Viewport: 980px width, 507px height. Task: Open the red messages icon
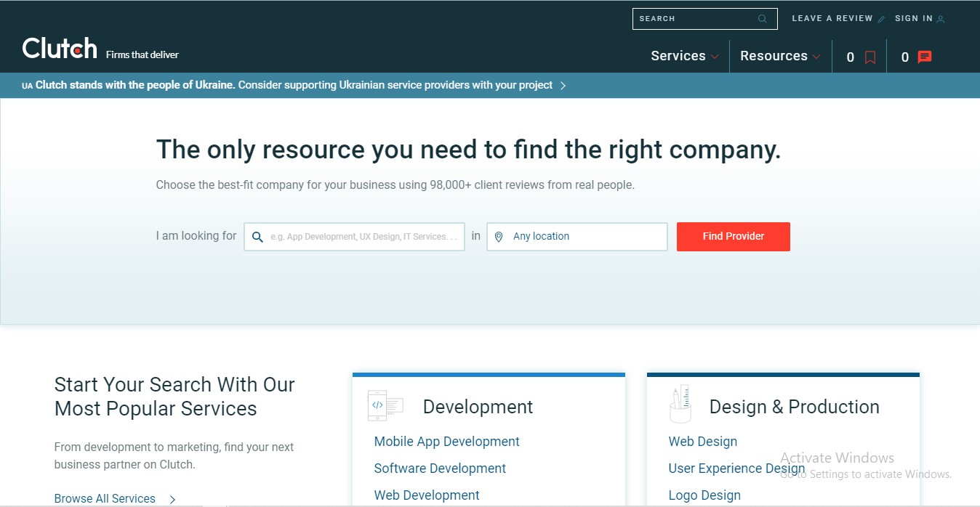925,57
